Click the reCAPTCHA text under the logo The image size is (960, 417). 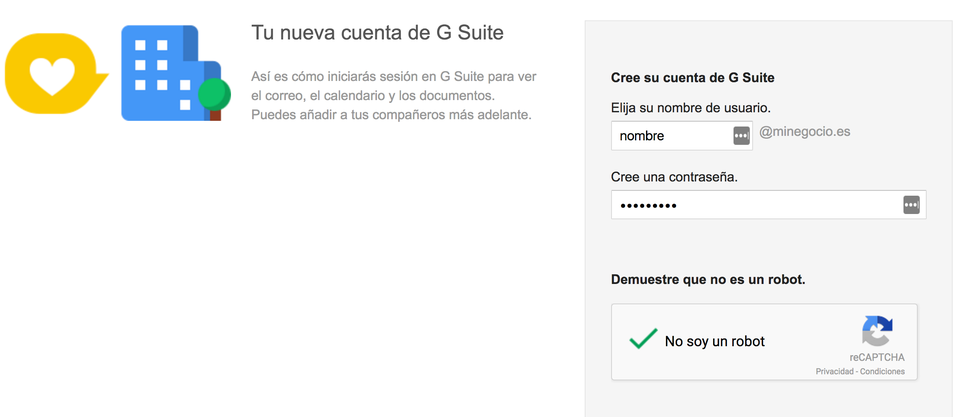tap(877, 358)
